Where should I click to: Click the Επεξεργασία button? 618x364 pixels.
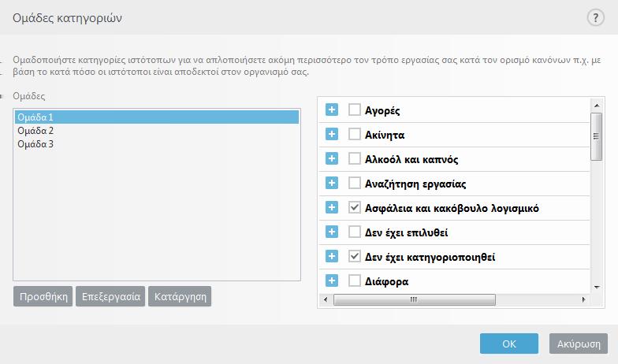(110, 296)
